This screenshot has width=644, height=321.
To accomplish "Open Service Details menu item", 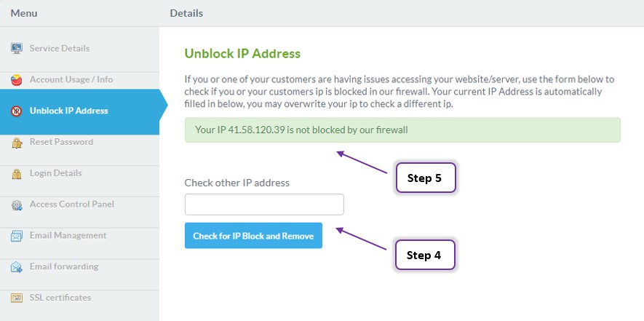I will click(x=79, y=49).
